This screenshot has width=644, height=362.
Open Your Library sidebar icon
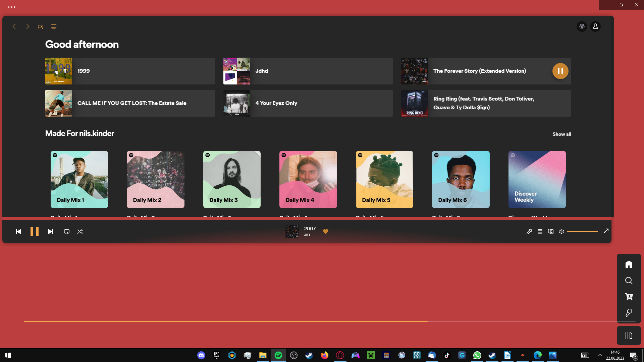(629, 336)
